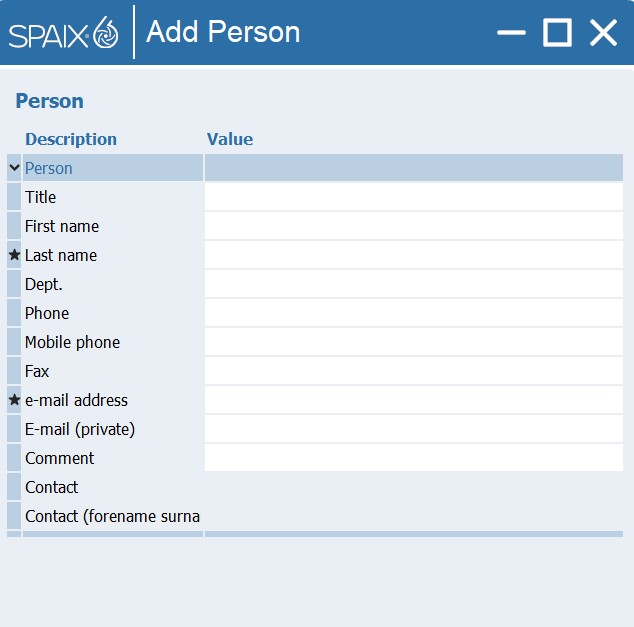Click the Phone value field
634x627 pixels.
(x=414, y=313)
